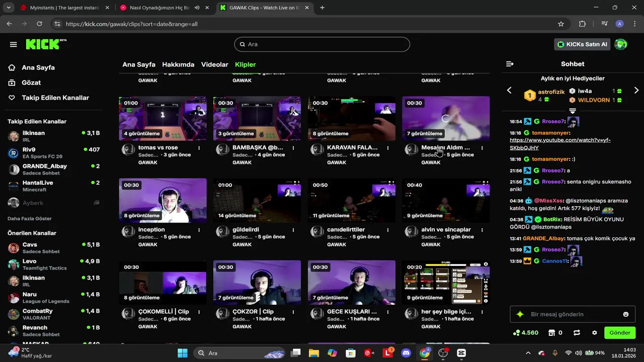Viewport: 644px width, 362px height.
Task: Play the tomas vs rose clip thumbnail
Action: [x=163, y=119]
